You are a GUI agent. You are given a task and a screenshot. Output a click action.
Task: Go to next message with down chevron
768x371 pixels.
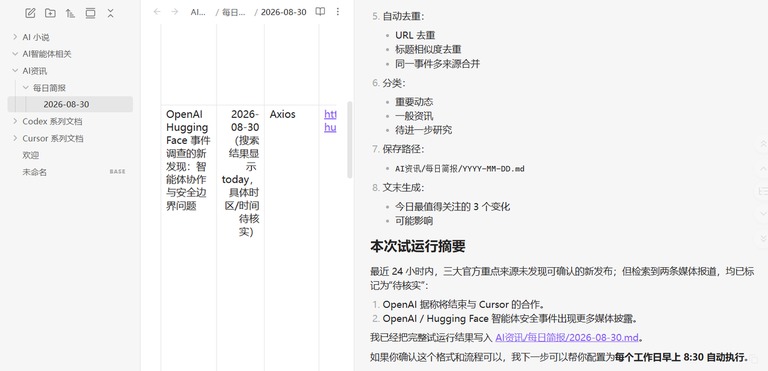pos(763,214)
